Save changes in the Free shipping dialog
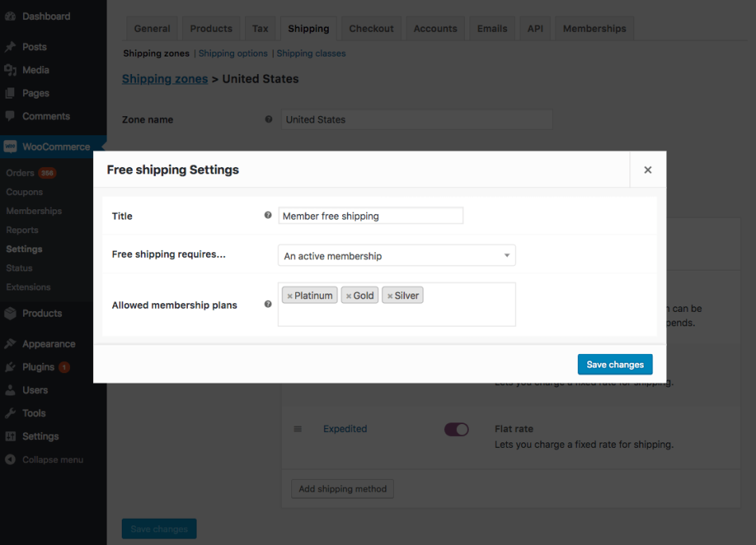The image size is (756, 545). pyautogui.click(x=614, y=364)
